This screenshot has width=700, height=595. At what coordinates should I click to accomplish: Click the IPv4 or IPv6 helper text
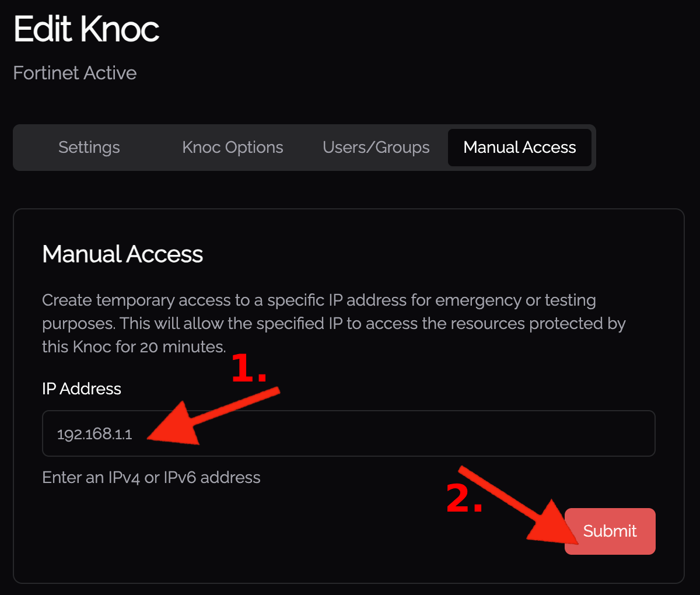coord(150,477)
